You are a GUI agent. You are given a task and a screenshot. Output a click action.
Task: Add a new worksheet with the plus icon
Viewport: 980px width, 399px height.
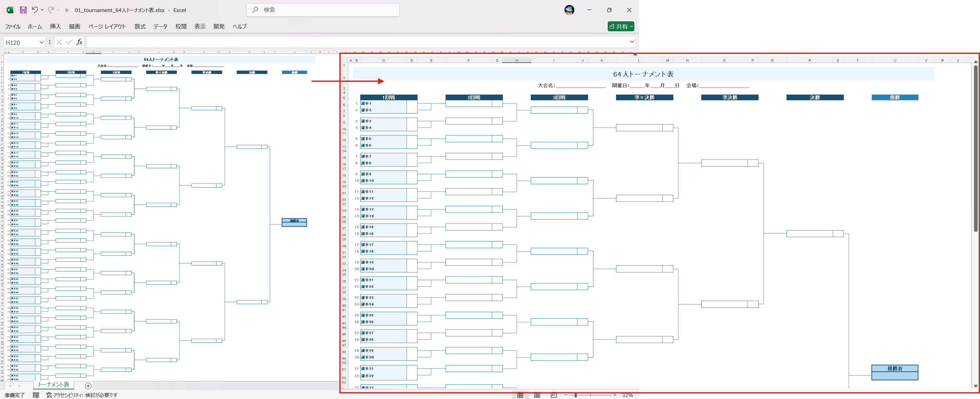coord(88,386)
